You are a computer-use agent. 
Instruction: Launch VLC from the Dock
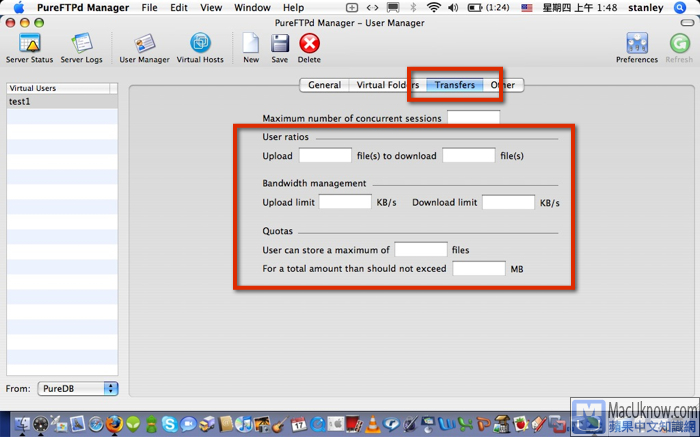click(x=372, y=425)
